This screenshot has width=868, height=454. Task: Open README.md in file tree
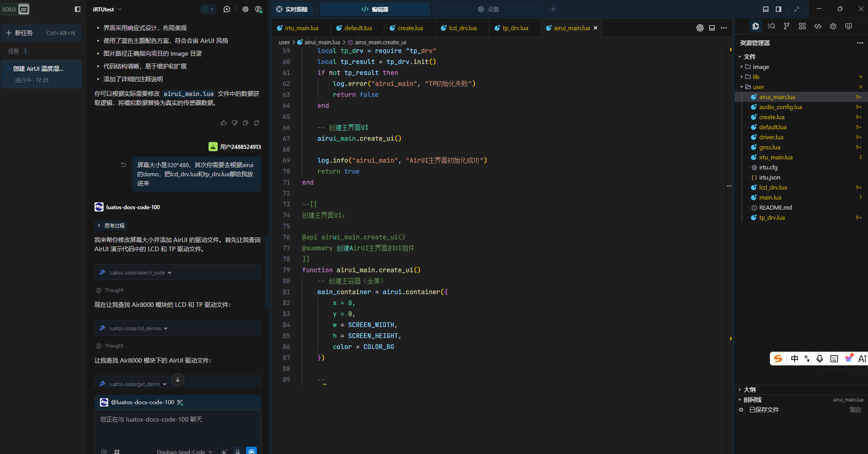click(x=801, y=207)
